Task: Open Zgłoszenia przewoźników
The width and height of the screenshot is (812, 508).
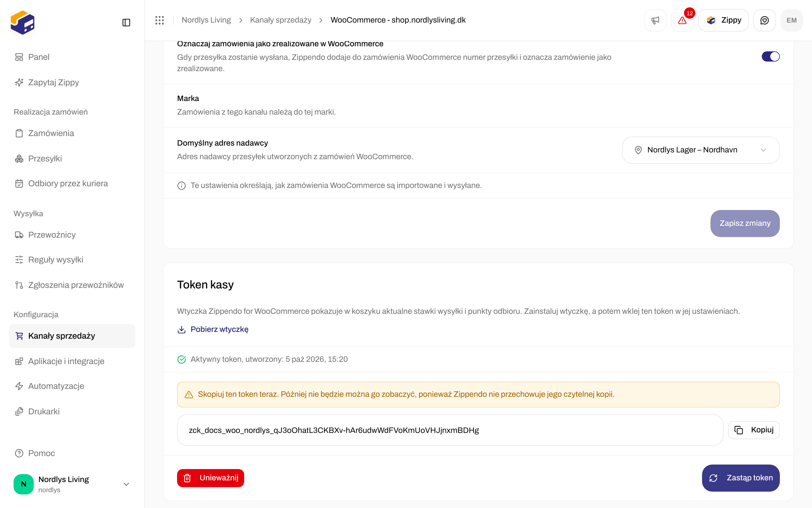Action: point(72,285)
